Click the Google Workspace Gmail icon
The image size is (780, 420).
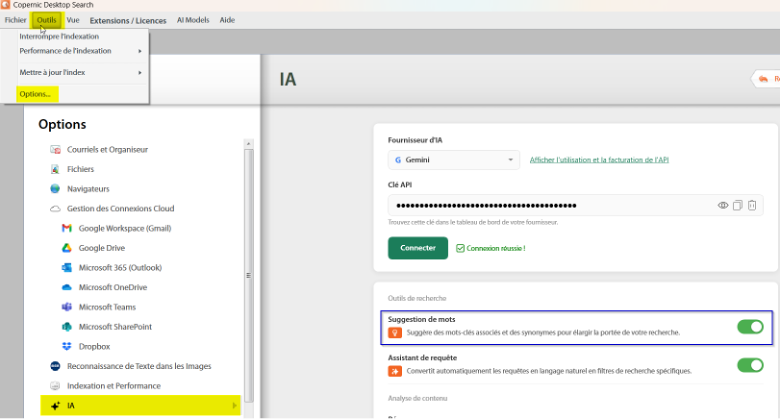point(67,228)
